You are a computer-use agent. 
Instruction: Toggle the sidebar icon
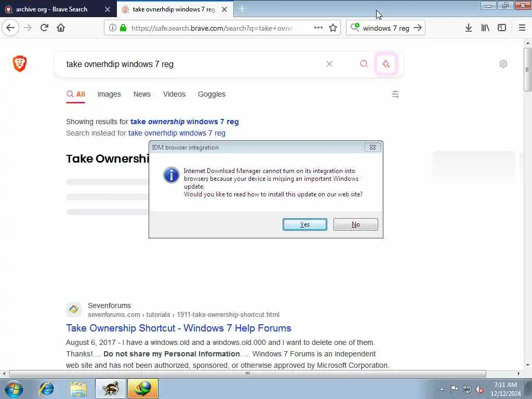pos(502,28)
